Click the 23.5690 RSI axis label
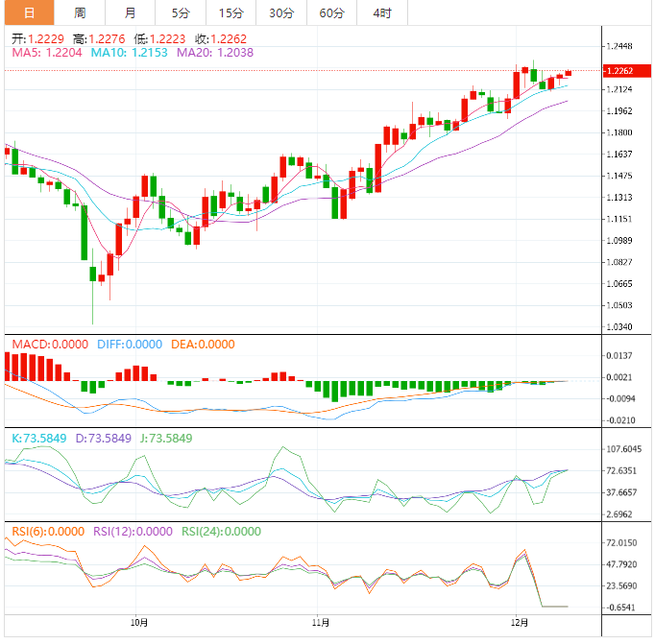The image size is (655, 644). point(621,586)
